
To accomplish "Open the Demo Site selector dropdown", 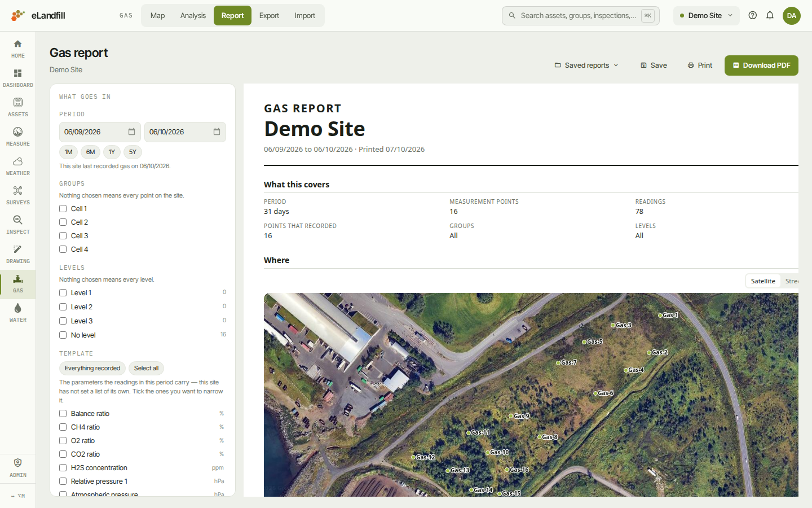I will (x=706, y=15).
